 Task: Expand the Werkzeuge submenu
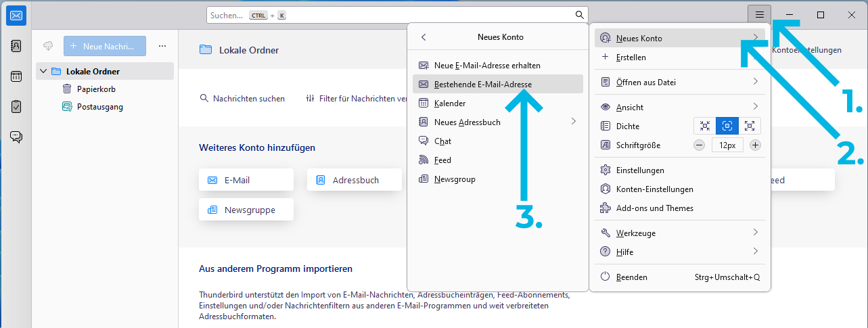tap(755, 233)
